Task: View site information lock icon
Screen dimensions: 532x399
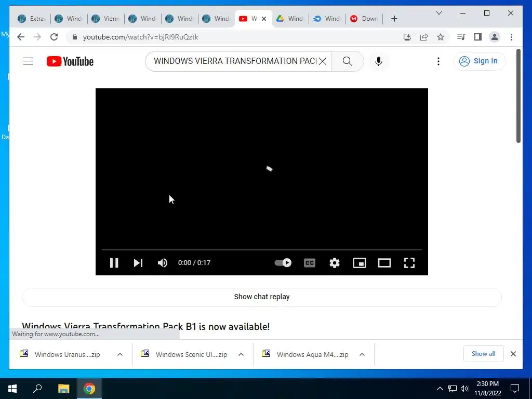Action: point(75,37)
